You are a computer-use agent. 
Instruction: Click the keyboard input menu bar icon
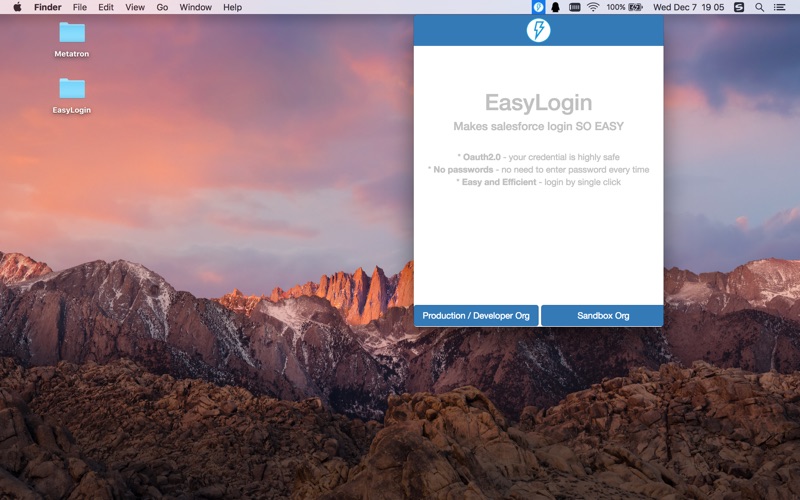574,7
